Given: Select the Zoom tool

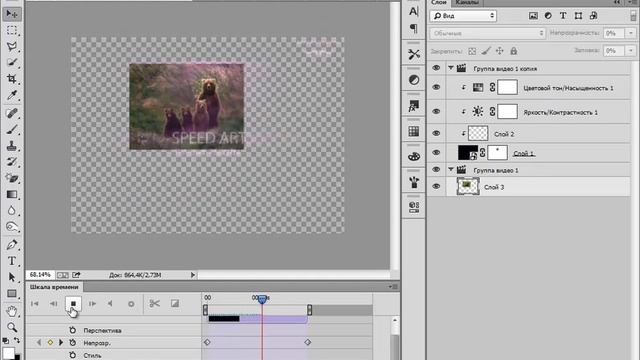Looking at the screenshot, I should click(x=12, y=327).
